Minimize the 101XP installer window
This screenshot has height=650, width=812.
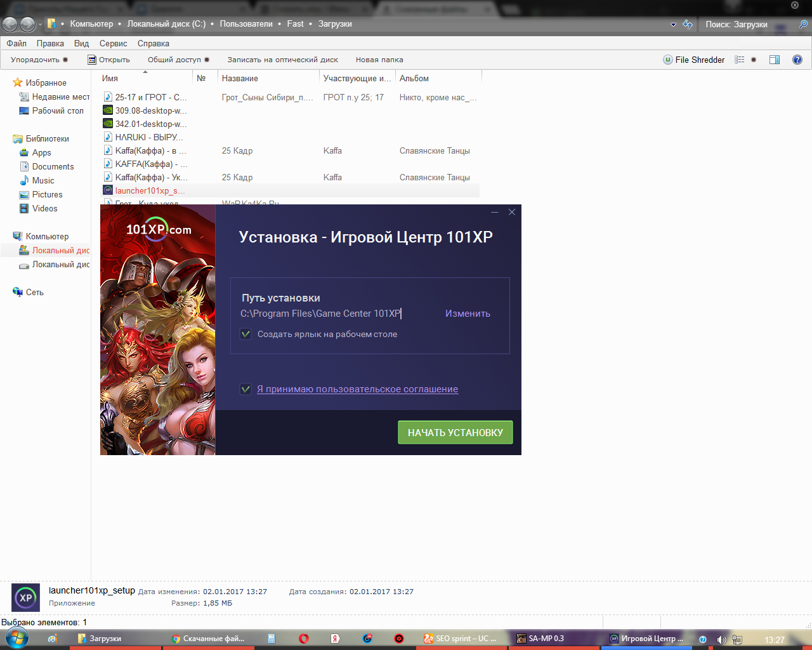(495, 212)
